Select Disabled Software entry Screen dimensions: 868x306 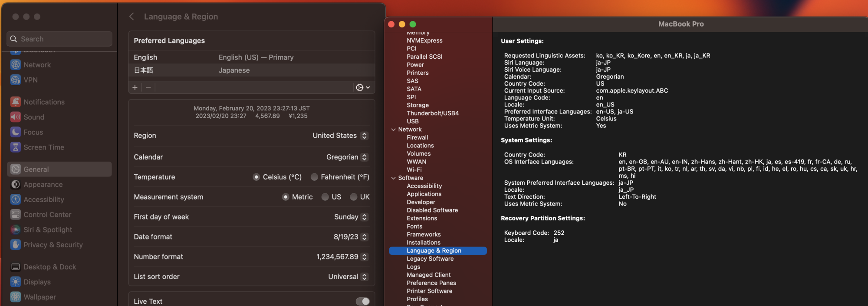tap(432, 210)
